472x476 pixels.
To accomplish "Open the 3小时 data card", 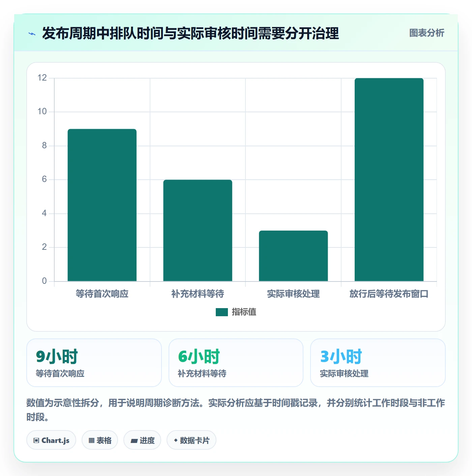I will 378,363.
